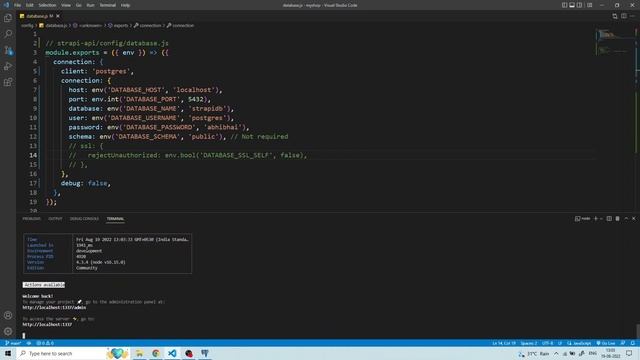Open the Extensions view
640x360 pixels.
pos(8,82)
